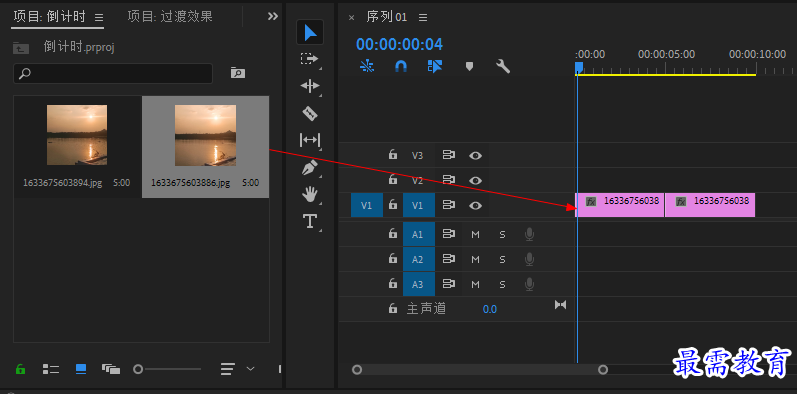Toggle sync lock for V1
Viewport: 797px width, 394px height.
click(448, 205)
